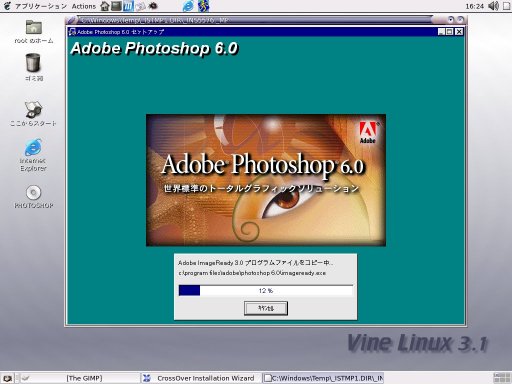
Task: Click the home folder launcher in top panel
Action: [105, 6]
